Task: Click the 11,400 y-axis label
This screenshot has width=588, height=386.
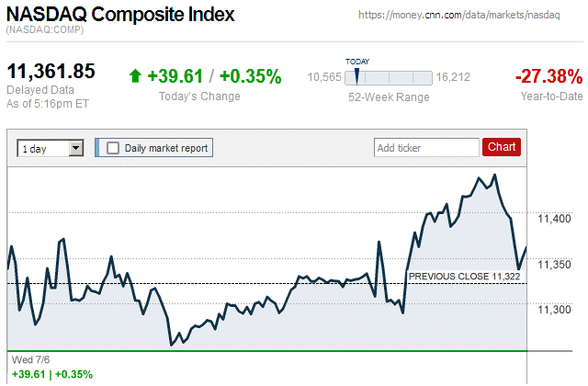Action: click(x=554, y=219)
